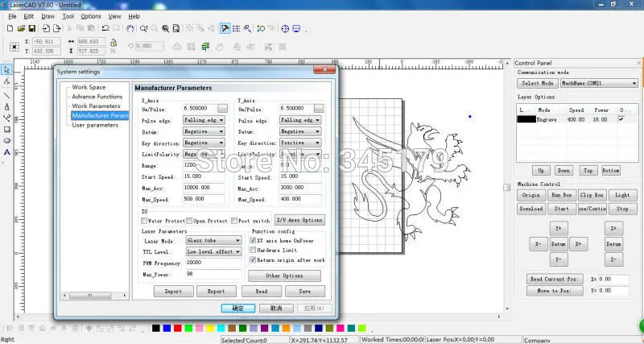Viewport: 644px width, 344px height.
Task: Click the New file icon in toolbar
Action: [10, 28]
